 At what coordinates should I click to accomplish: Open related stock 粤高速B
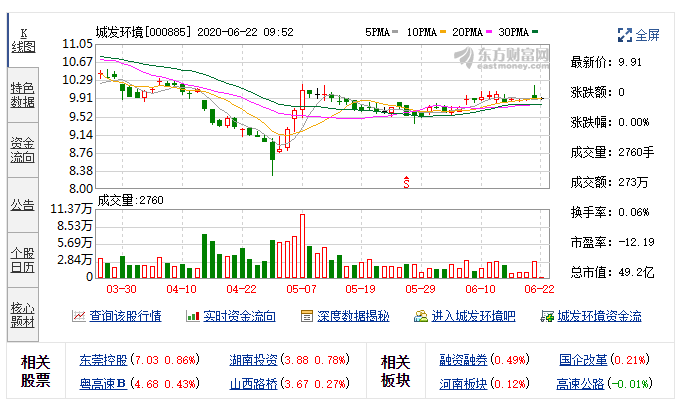103,384
